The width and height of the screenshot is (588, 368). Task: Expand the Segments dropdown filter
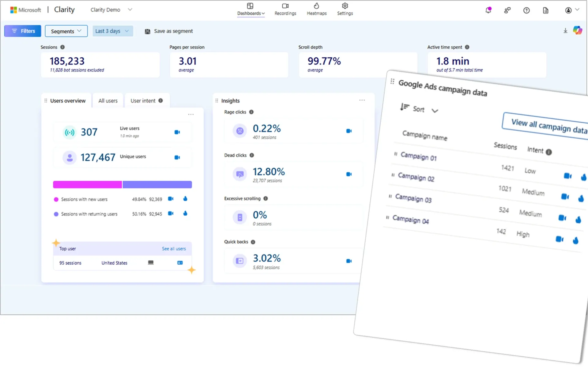click(x=66, y=31)
